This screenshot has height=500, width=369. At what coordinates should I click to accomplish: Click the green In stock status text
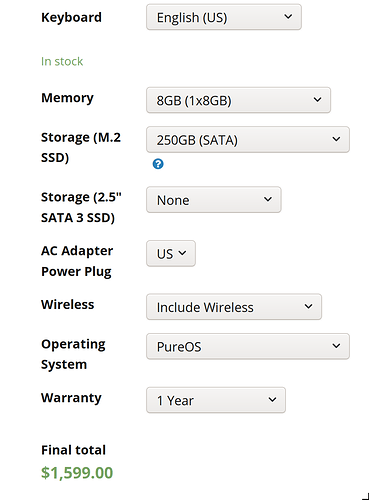(62, 61)
